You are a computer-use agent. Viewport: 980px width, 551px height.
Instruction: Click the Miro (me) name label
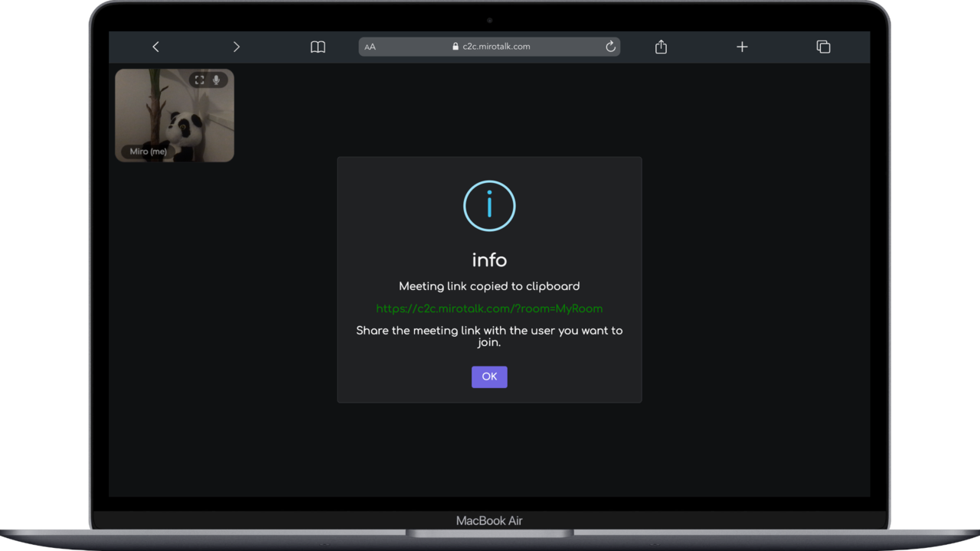(x=148, y=151)
